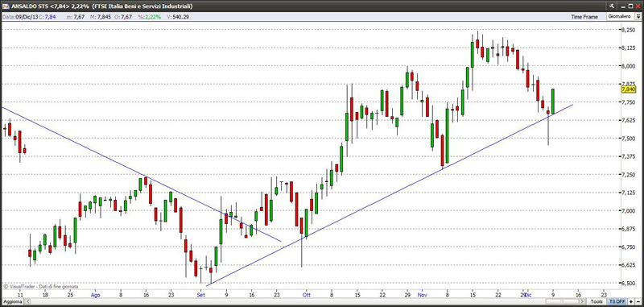Maximize the chart window
Viewport: 644px width, 307px height.
(630, 6)
